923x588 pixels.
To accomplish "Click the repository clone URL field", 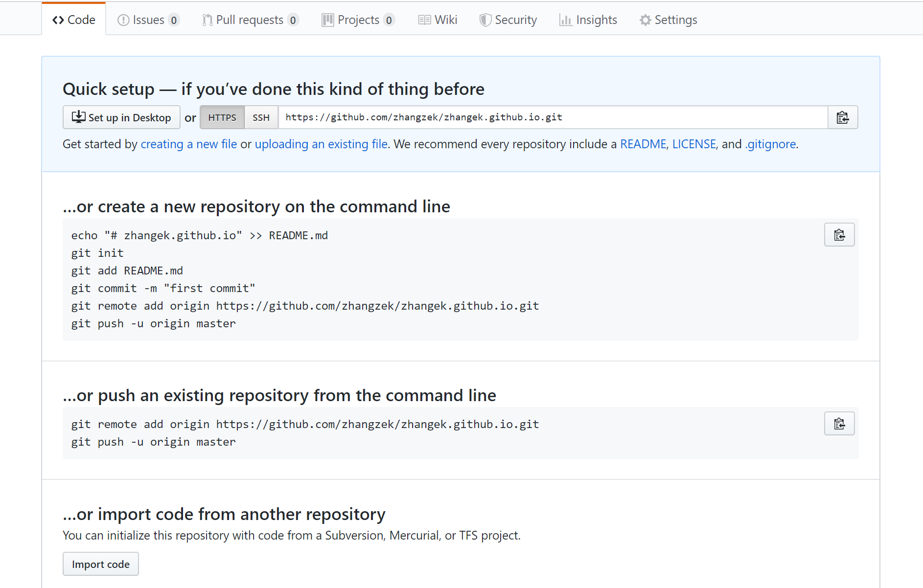I will 553,117.
